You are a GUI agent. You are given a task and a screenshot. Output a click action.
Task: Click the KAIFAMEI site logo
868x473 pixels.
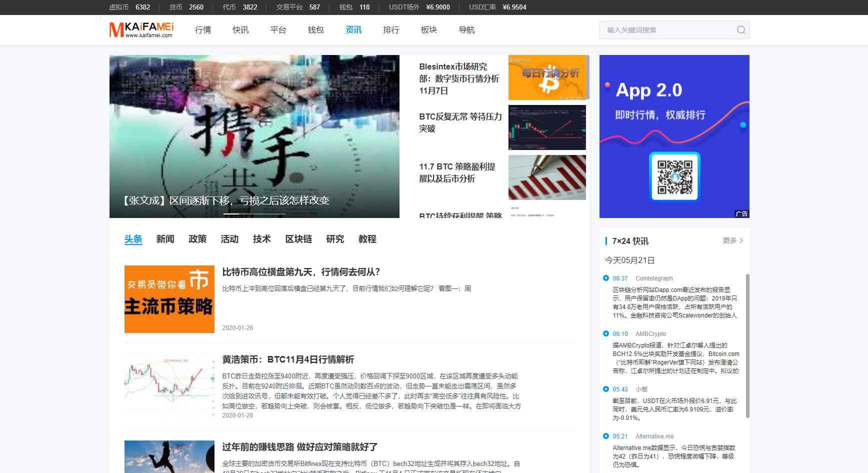click(x=141, y=30)
